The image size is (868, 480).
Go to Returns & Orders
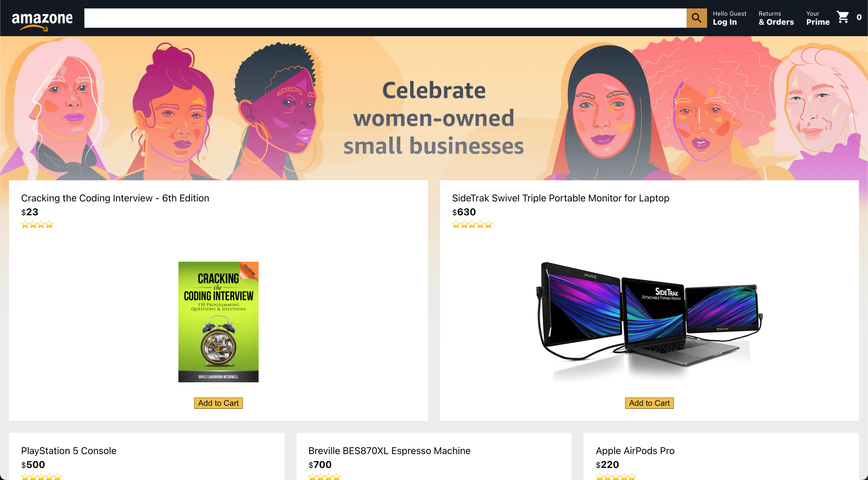click(x=776, y=18)
